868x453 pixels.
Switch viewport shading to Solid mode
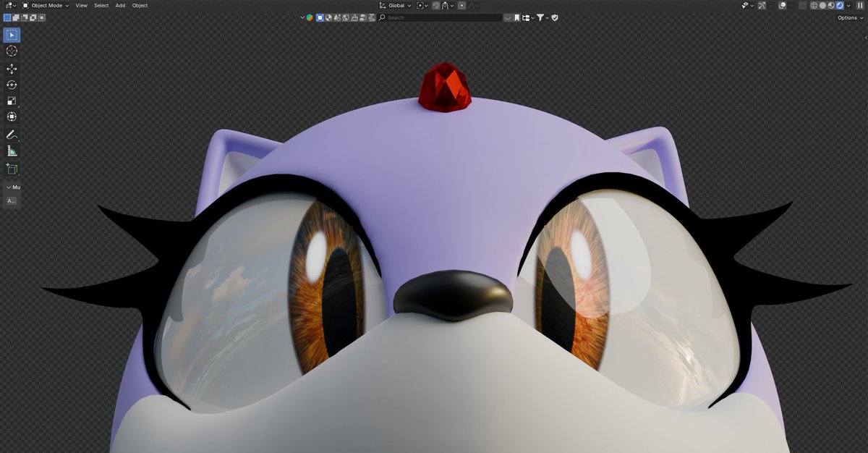pyautogui.click(x=823, y=5)
